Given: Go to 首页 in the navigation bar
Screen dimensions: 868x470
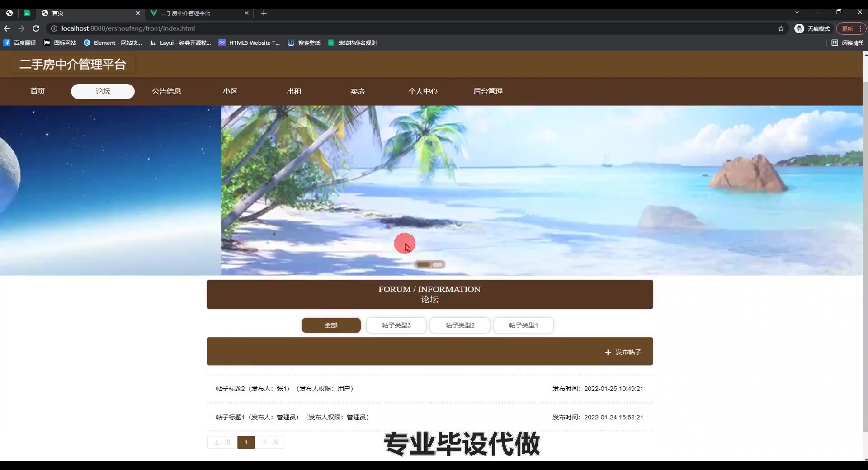Looking at the screenshot, I should (38, 91).
